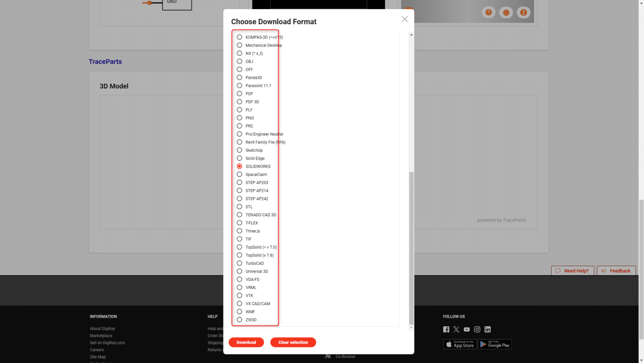Open DigiKey's Facebook page icon
Viewport: 644px width, 363px height.
446,329
